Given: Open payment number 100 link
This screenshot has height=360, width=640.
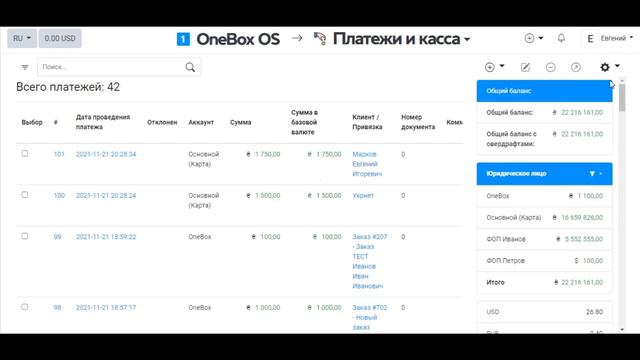Looking at the screenshot, I should (x=59, y=196).
